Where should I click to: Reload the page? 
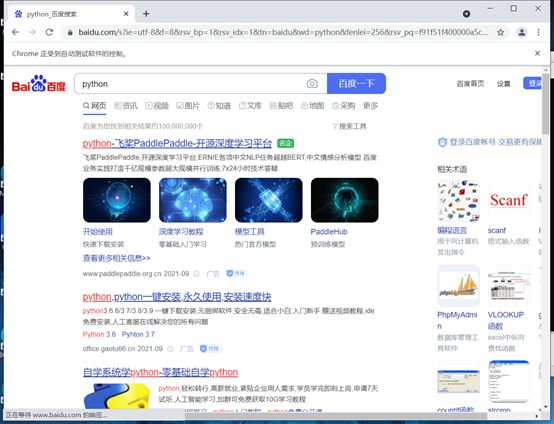49,32
